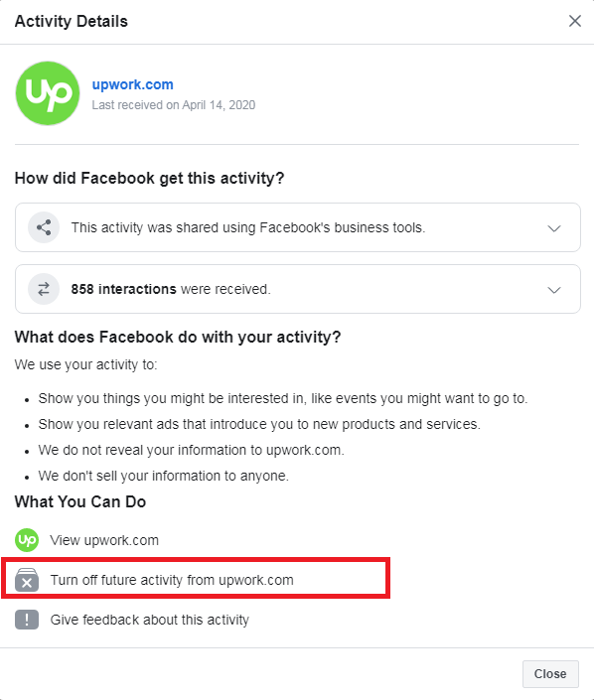Open the upwork.com blue link
The image size is (594, 700).
tap(133, 84)
